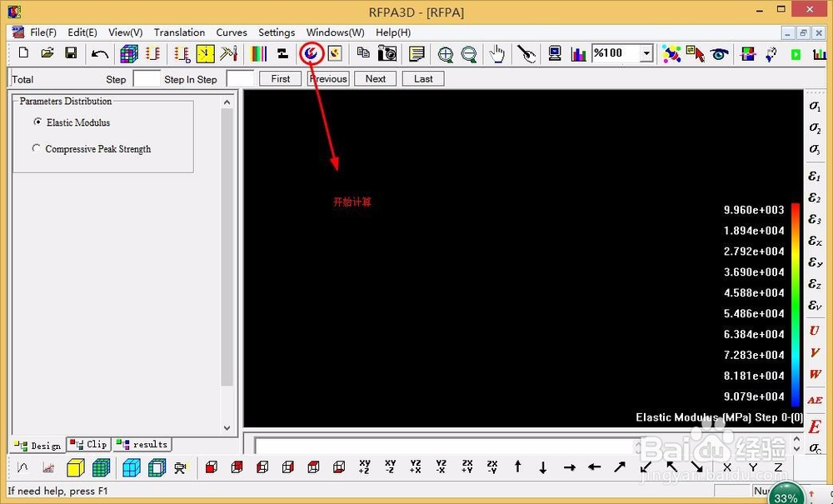The image size is (833, 504).
Task: Undo with the curved arrow icon
Action: coord(99,53)
